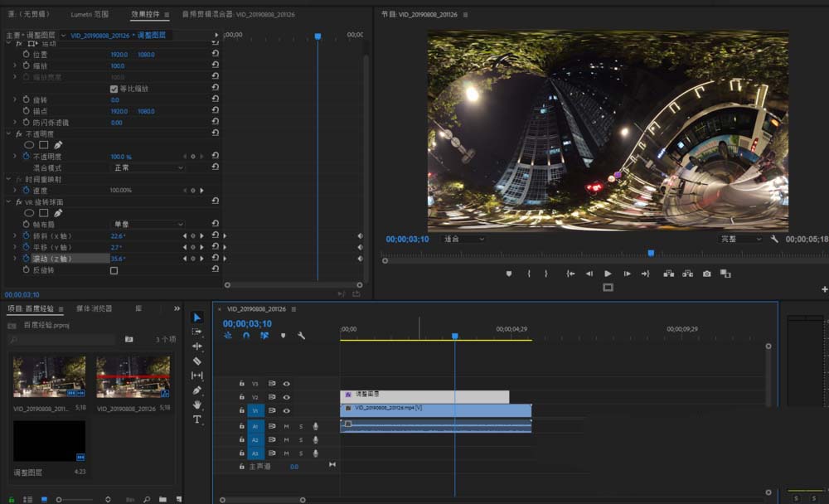Select the Razor tool in the toolbar
The image size is (829, 504).
(196, 361)
